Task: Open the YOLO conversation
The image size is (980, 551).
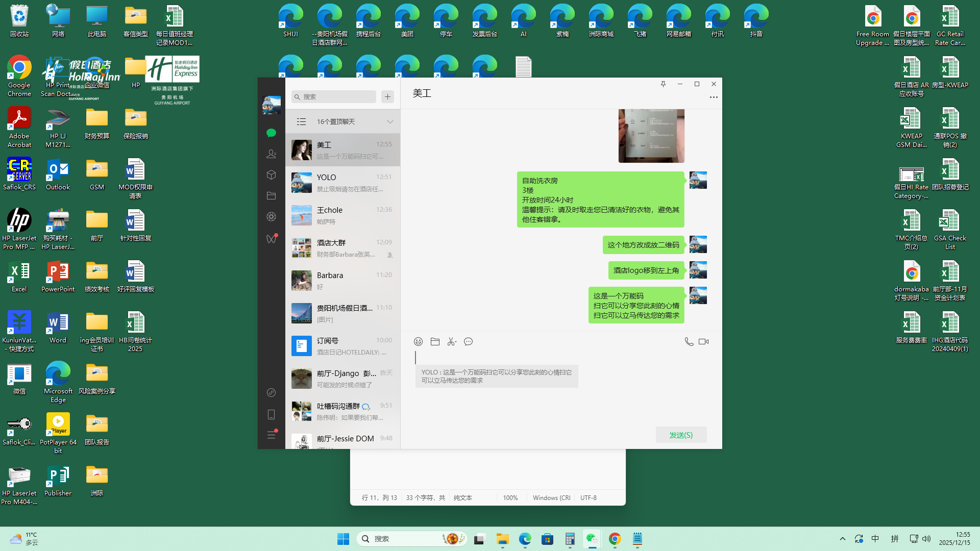Action: [342, 183]
